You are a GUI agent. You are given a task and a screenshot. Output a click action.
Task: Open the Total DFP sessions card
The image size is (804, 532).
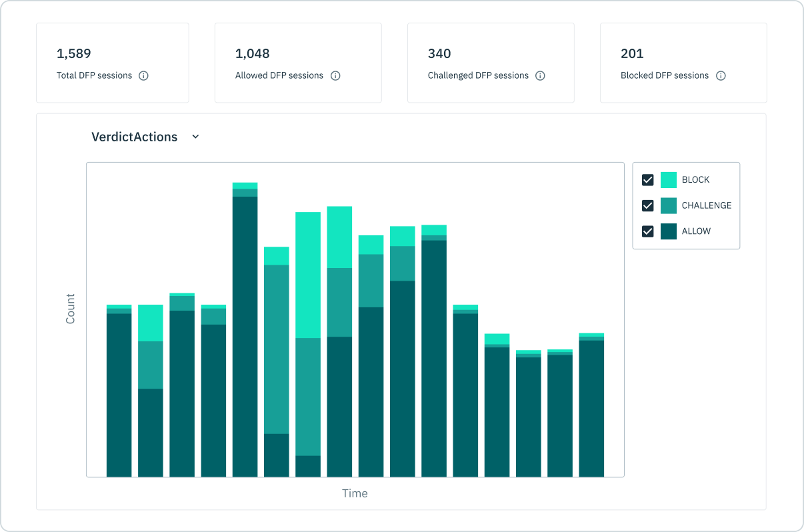coord(113,63)
